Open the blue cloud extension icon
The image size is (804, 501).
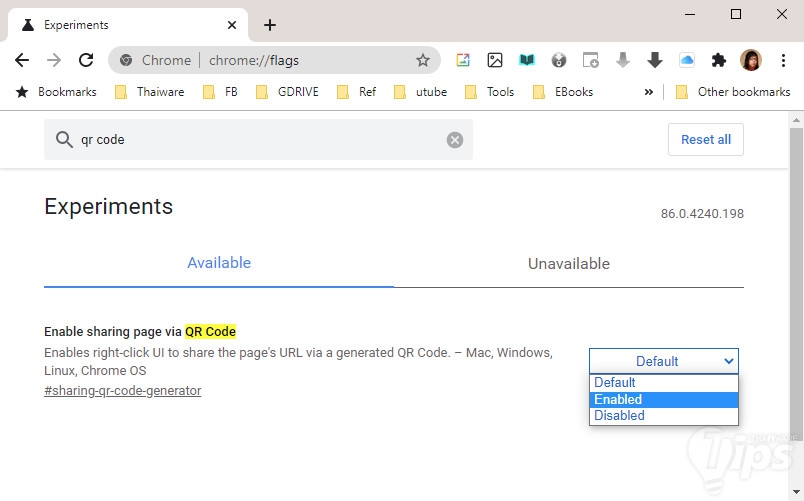[687, 61]
